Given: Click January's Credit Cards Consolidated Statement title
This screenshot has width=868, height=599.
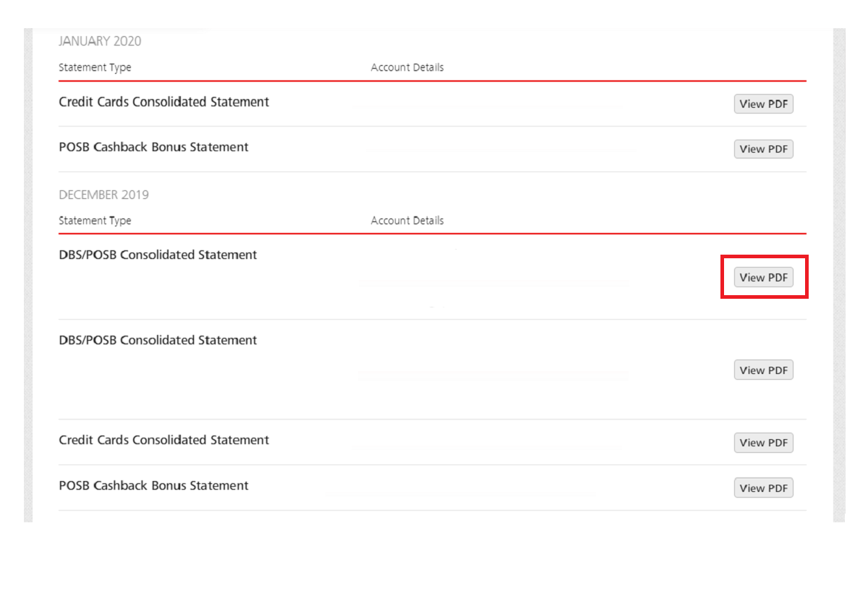Looking at the screenshot, I should 163,102.
